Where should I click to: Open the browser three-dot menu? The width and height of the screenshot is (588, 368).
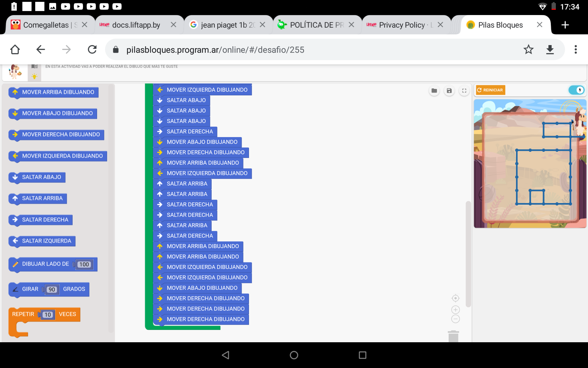click(575, 49)
